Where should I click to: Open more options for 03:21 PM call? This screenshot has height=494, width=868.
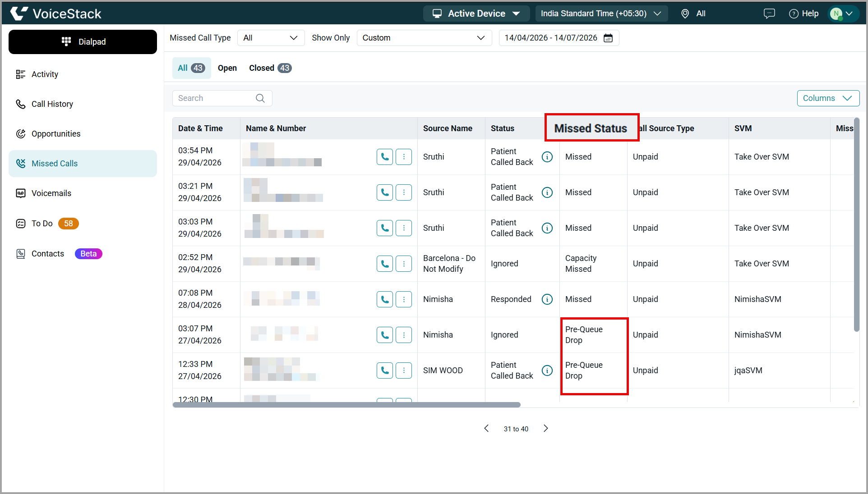pyautogui.click(x=404, y=192)
